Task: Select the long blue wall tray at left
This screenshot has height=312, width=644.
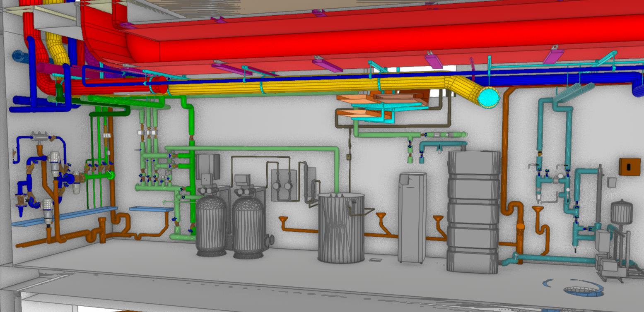Action: [x=64, y=216]
